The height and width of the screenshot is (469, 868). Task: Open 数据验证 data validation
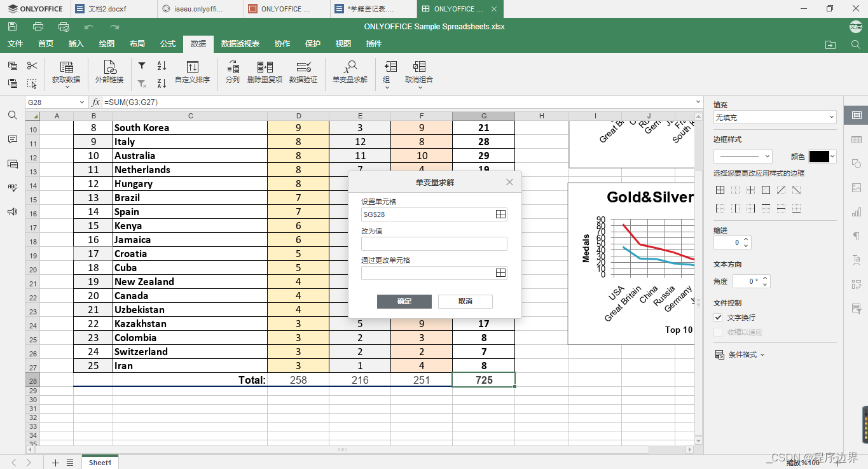coord(303,72)
